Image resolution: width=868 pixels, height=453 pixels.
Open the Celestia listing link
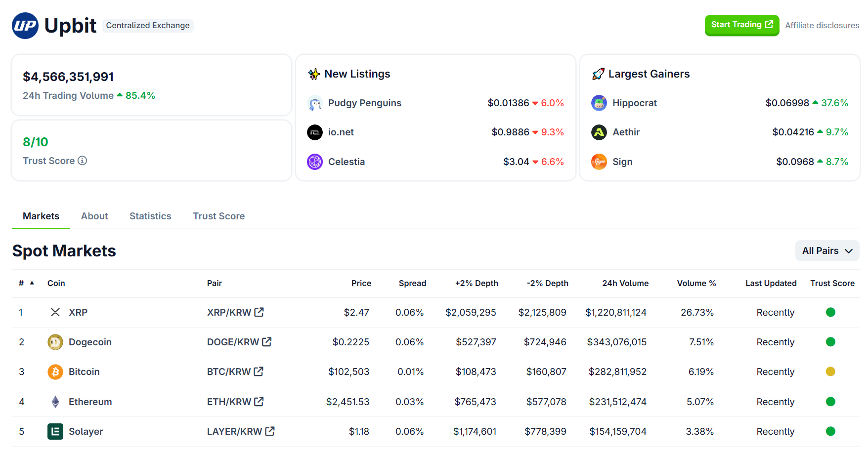(347, 162)
